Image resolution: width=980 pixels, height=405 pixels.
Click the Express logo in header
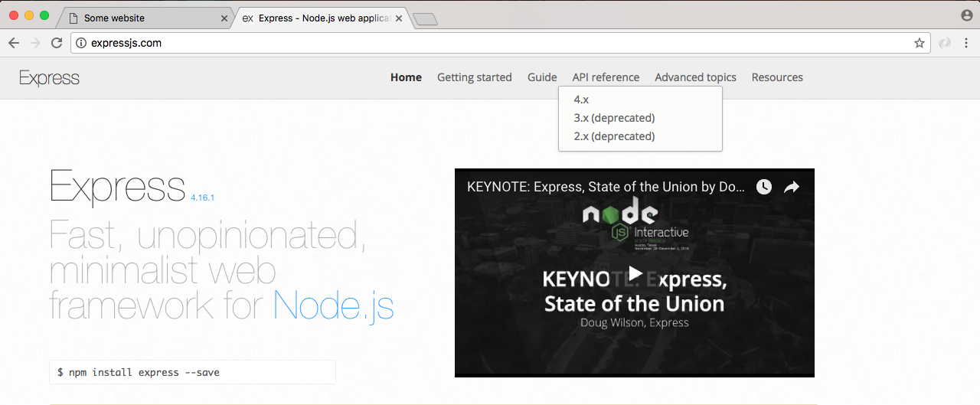coord(49,78)
